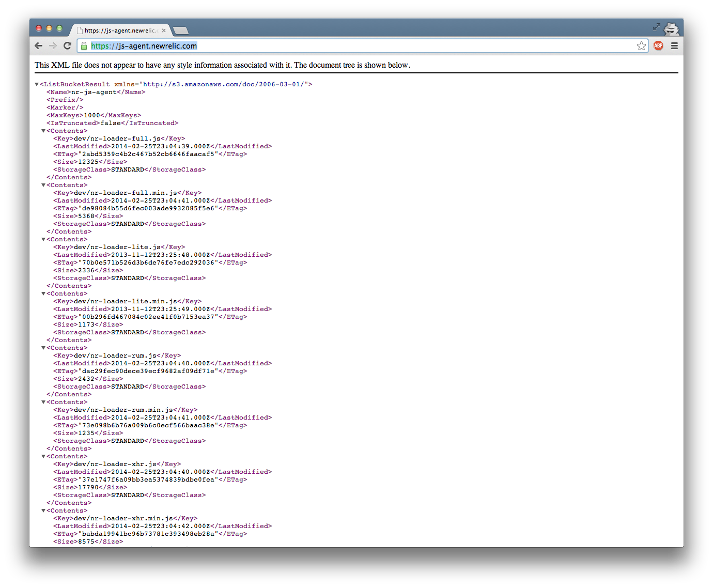
Task: Click LastModified 2014-02-25T23:04:39.000Z
Action: pyautogui.click(x=161, y=146)
